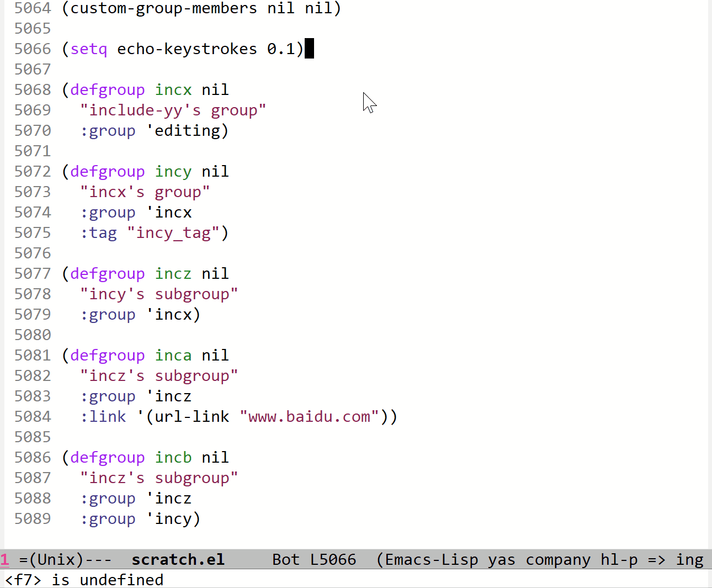
Task: Toggle the company minor mode
Action: pyautogui.click(x=557, y=559)
